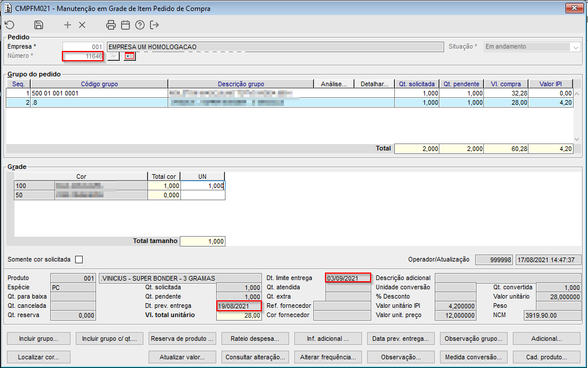Click the Dt. prev. entrega field 19/08/2021
Image resolution: width=588 pixels, height=368 pixels.
pyautogui.click(x=239, y=306)
